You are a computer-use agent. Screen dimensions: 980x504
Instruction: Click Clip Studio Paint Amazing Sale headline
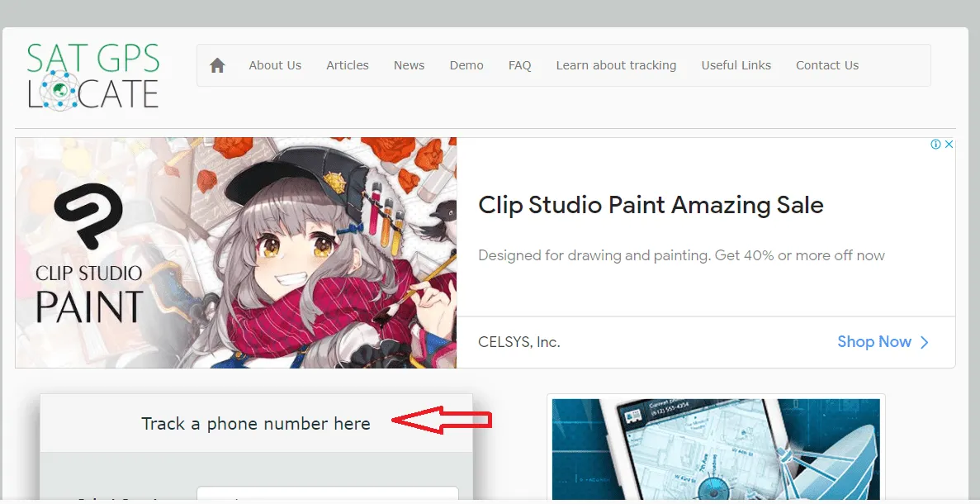[651, 205]
